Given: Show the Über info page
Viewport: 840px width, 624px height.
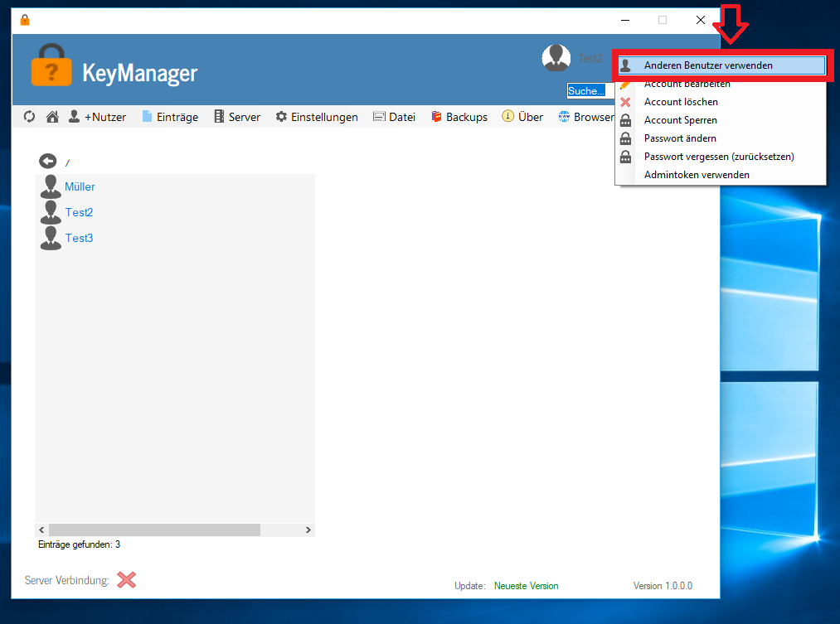Looking at the screenshot, I should pyautogui.click(x=522, y=117).
